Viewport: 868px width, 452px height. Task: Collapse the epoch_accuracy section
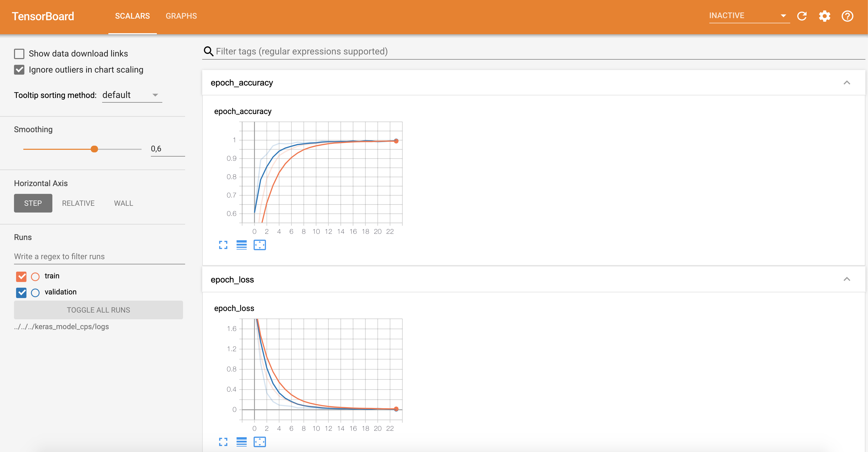pos(846,83)
